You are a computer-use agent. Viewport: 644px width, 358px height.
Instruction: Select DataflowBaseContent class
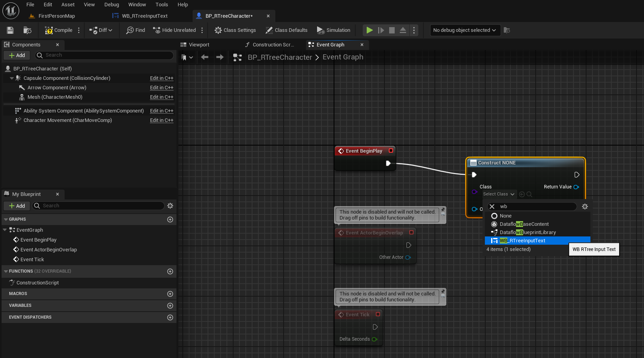click(538, 224)
